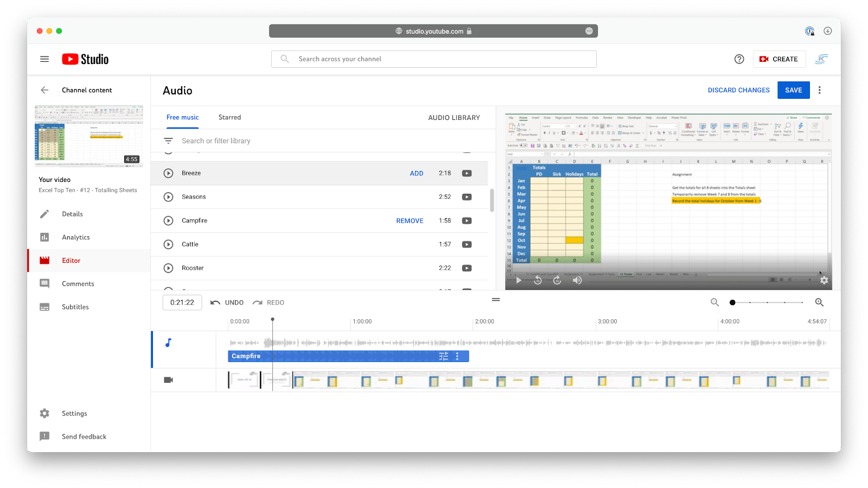The image size is (868, 488).
Task: Preview the Campfire track
Action: 169,221
